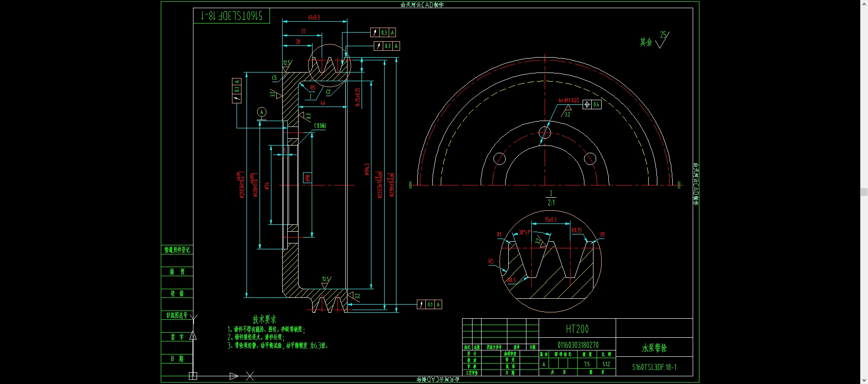
Task: Click the 6×ø11 EQS hole annotation
Action: [x=569, y=100]
